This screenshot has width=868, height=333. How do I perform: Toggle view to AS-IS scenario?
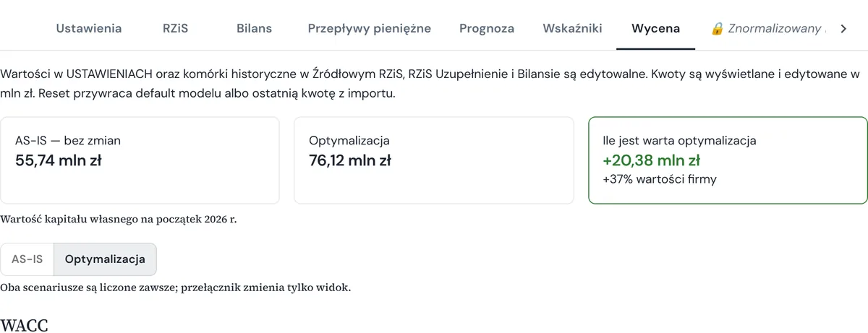pyautogui.click(x=27, y=259)
